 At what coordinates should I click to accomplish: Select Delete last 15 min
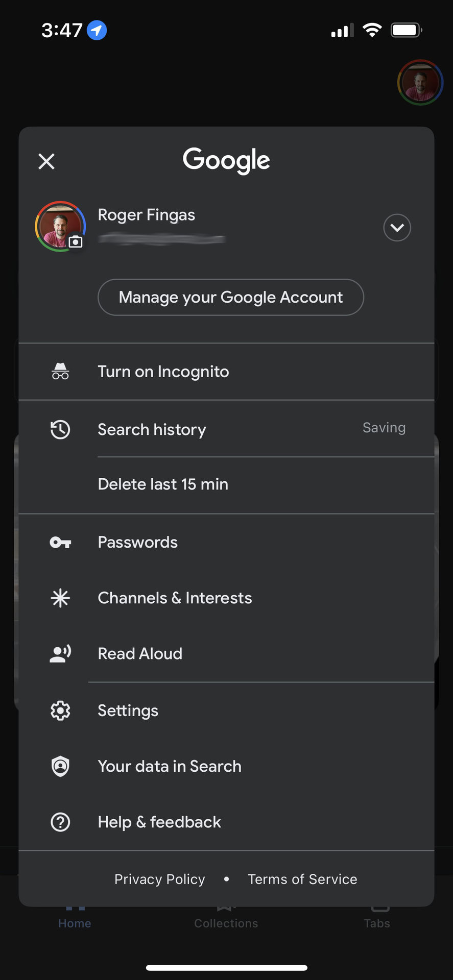163,484
